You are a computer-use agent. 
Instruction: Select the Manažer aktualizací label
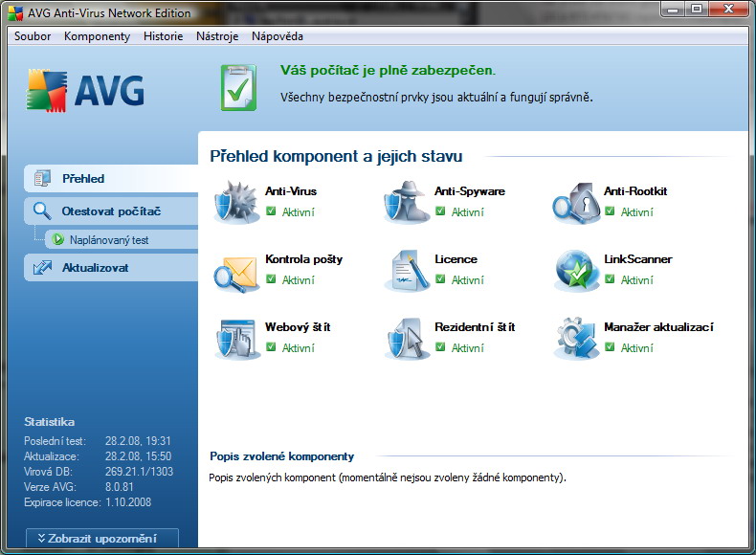[658, 327]
